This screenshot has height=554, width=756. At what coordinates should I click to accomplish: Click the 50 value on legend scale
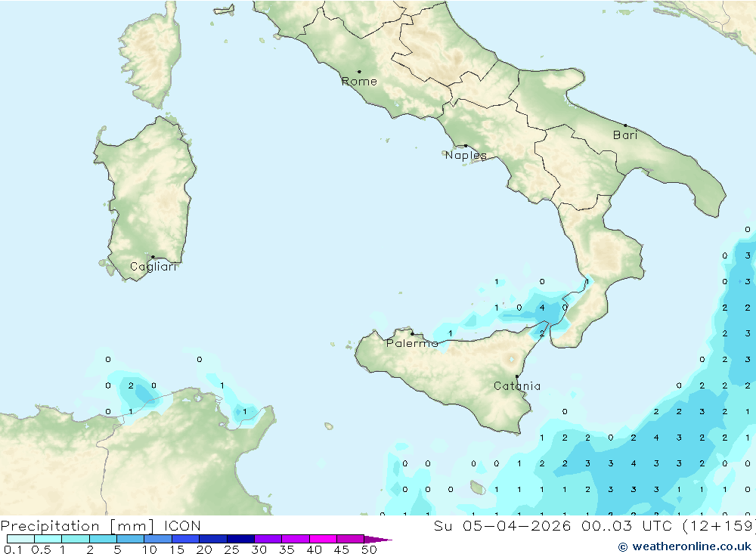pos(369,549)
